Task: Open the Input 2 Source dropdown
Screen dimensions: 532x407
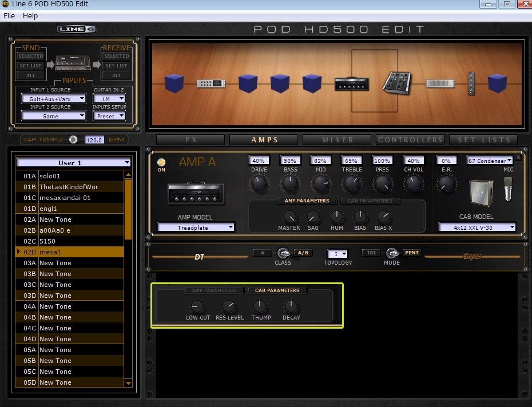Action: pos(54,116)
